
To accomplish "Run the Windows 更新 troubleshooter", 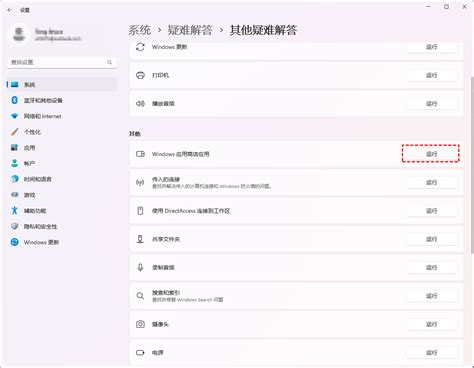I will click(432, 47).
